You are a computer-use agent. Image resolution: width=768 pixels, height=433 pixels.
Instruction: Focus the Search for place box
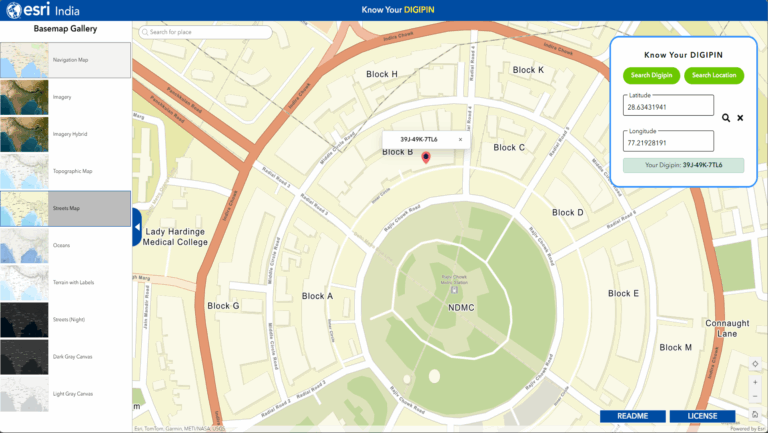click(205, 32)
